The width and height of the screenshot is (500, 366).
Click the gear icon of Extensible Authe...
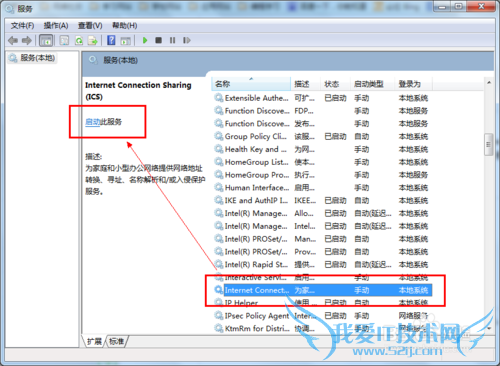[219, 98]
